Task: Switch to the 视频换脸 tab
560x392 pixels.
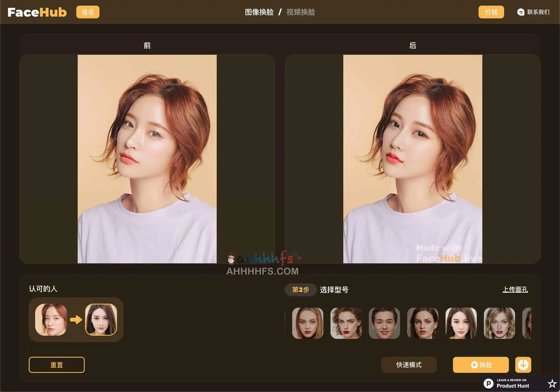Action: point(301,12)
